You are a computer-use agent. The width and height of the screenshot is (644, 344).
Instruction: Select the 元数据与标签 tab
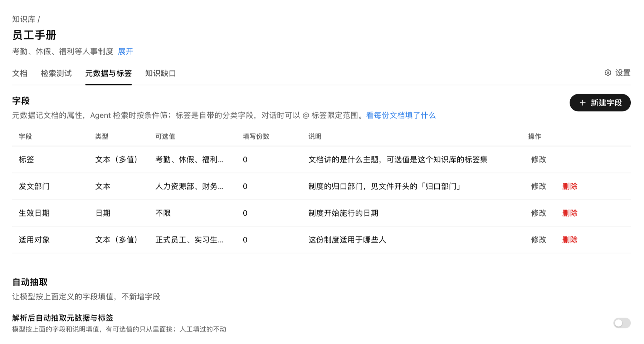point(108,73)
